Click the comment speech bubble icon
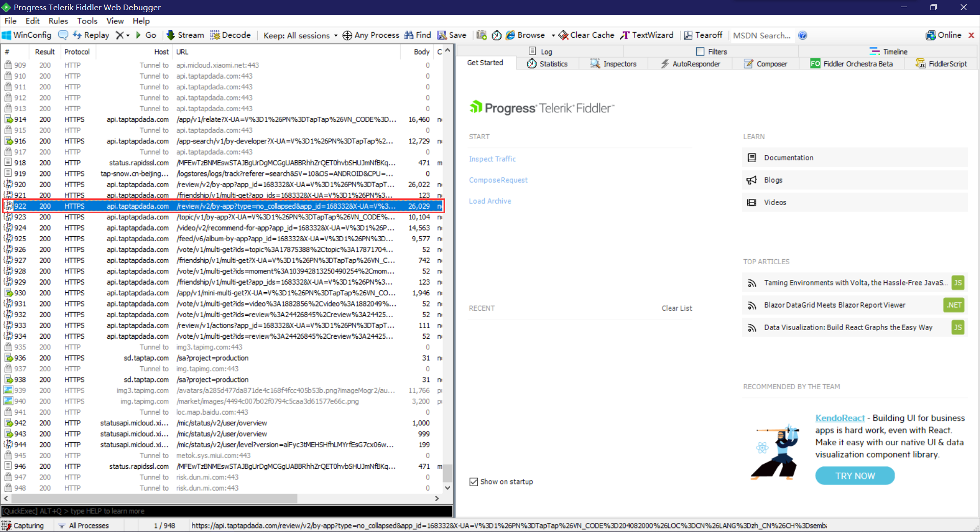The width and height of the screenshot is (980, 532). [x=63, y=35]
